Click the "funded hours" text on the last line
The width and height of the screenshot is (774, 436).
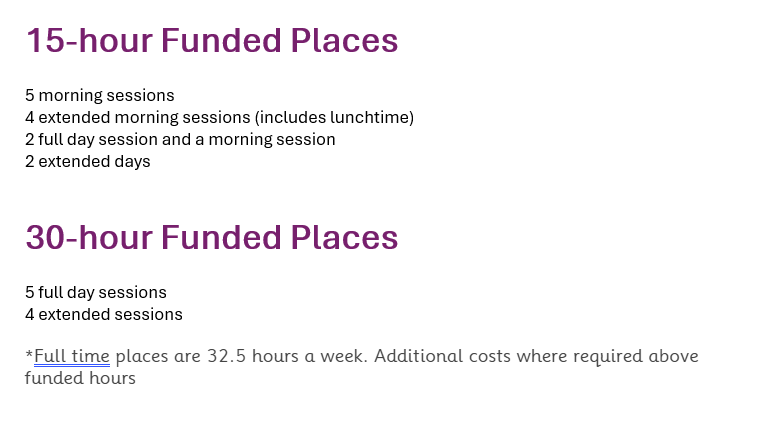click(80, 378)
